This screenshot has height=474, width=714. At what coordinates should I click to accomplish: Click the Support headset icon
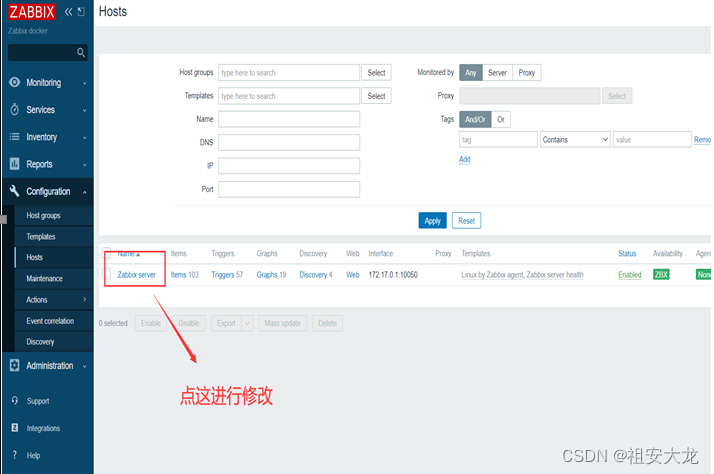(15, 401)
